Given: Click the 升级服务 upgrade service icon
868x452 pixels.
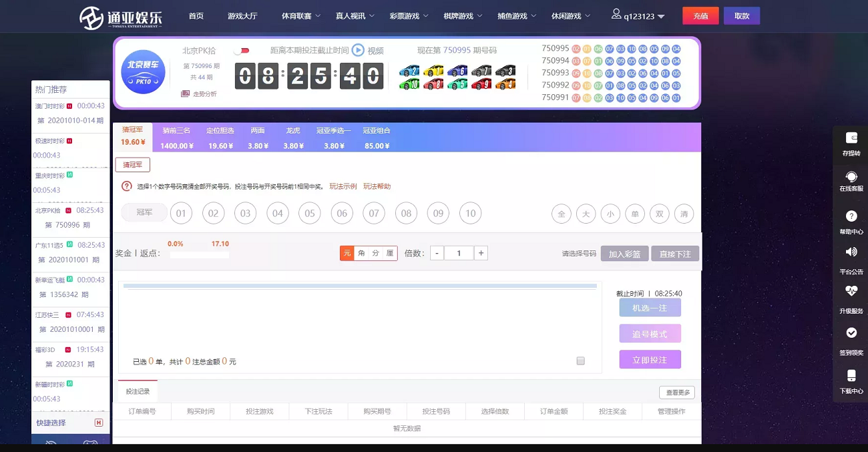Looking at the screenshot, I should click(x=851, y=299).
